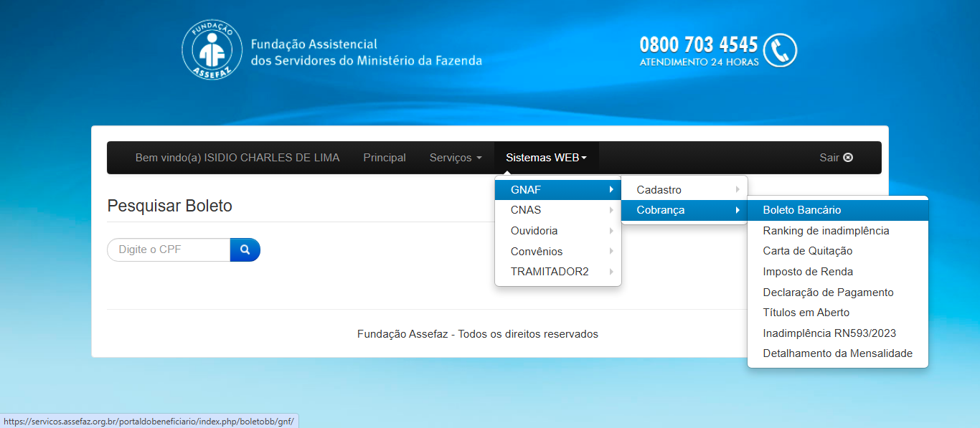Choose Boleto Bancário option
Image resolution: width=980 pixels, height=428 pixels.
(837, 210)
